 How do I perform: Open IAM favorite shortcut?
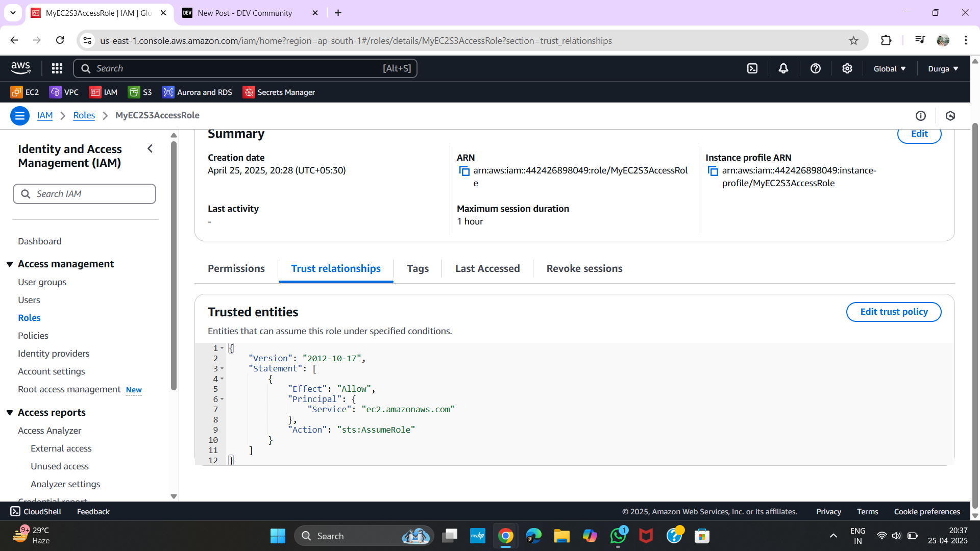[x=104, y=92]
